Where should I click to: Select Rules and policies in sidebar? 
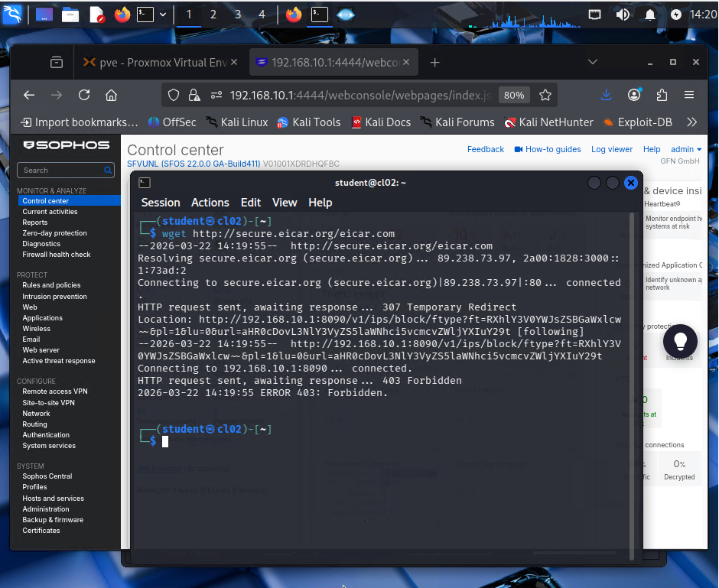point(51,285)
